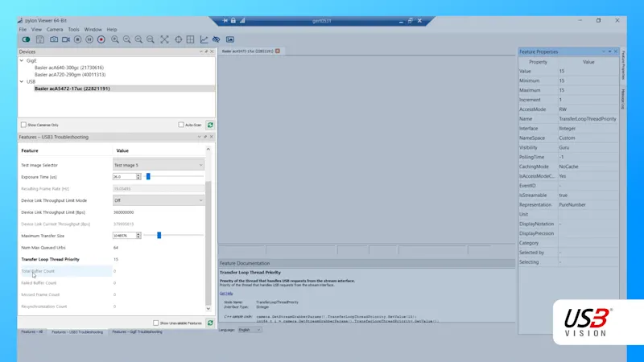The width and height of the screenshot is (644, 362).
Task: Collapse the GigE device group
Action: coord(22,60)
